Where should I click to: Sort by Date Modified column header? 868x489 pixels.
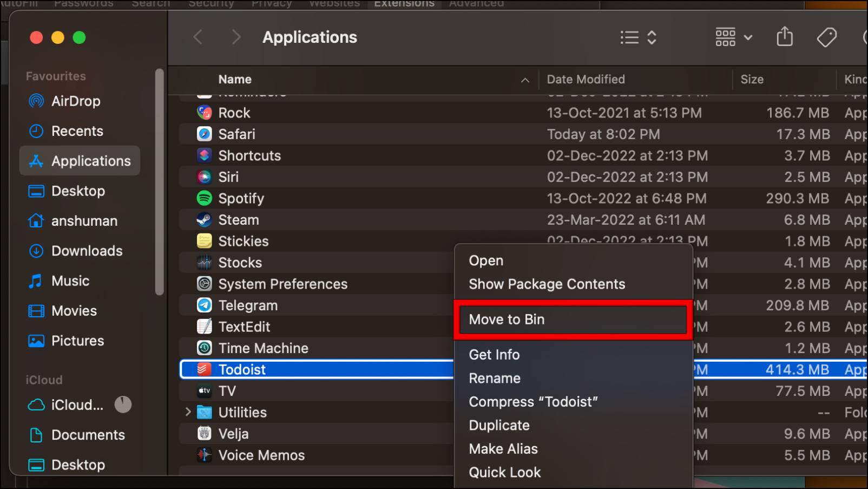pos(586,80)
